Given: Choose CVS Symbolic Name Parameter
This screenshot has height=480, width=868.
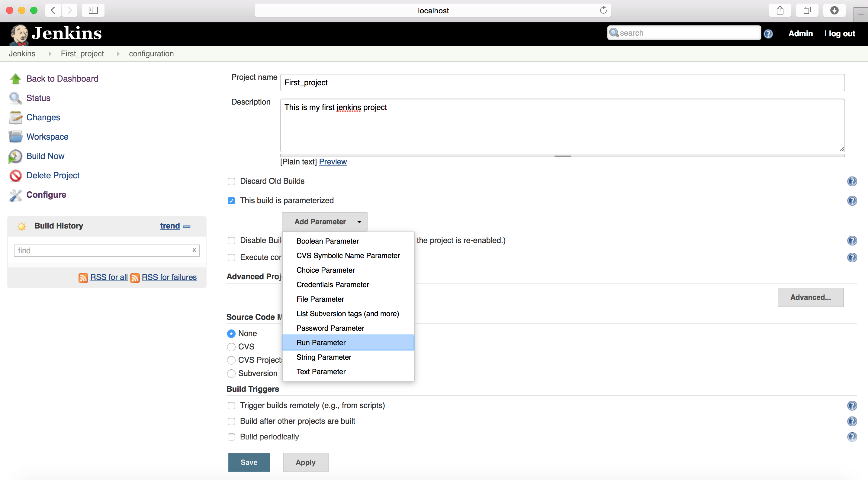Looking at the screenshot, I should tap(348, 255).
